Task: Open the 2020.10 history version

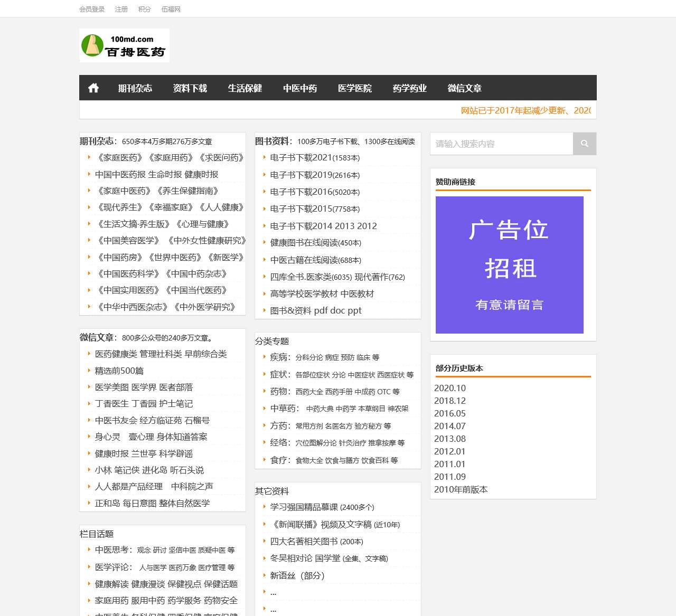Action: pos(450,388)
